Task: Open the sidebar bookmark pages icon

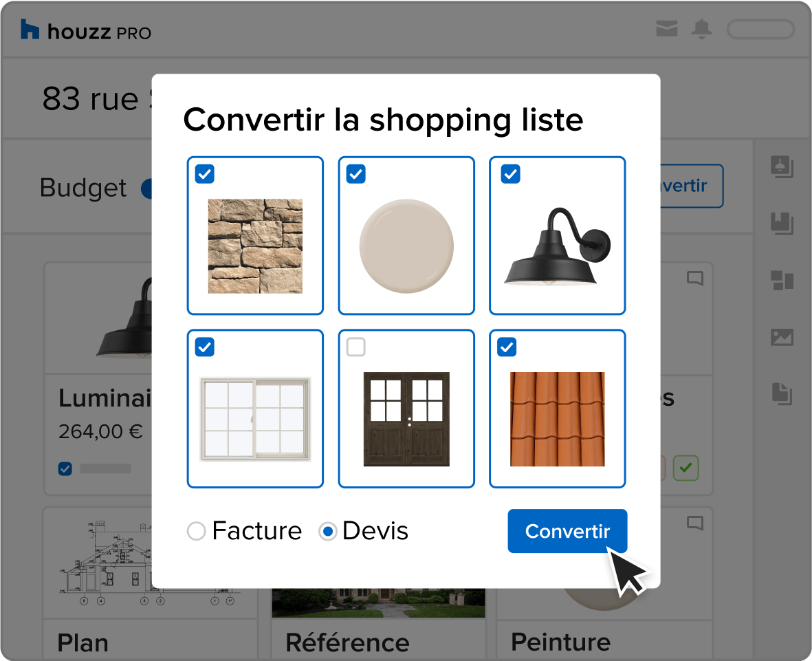Action: [782, 223]
